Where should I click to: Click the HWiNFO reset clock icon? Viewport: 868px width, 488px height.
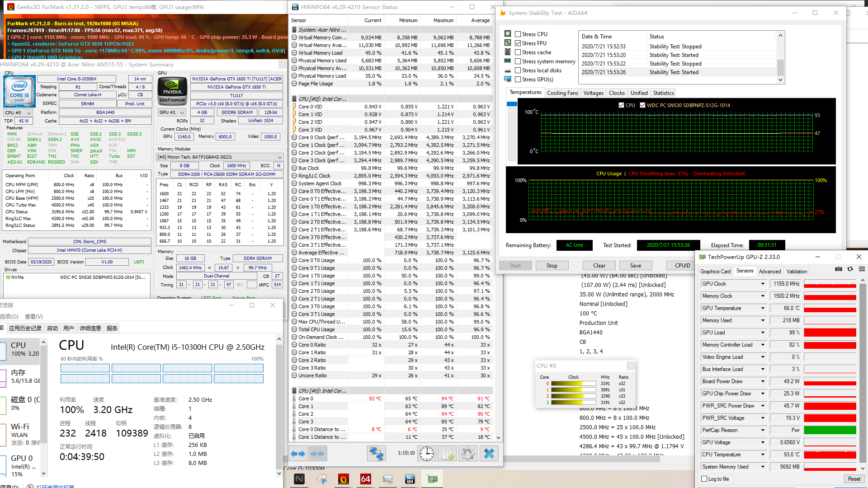click(x=426, y=453)
